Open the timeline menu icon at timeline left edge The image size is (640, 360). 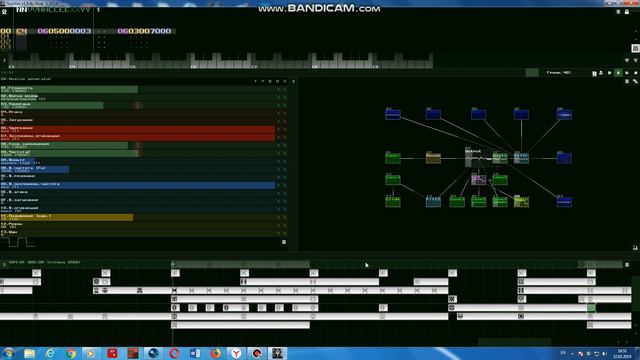[x=4, y=264]
